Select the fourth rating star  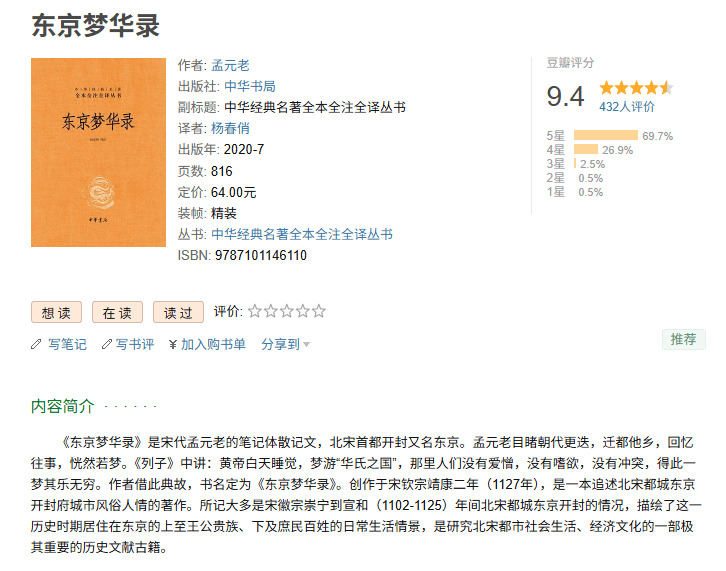click(x=303, y=311)
